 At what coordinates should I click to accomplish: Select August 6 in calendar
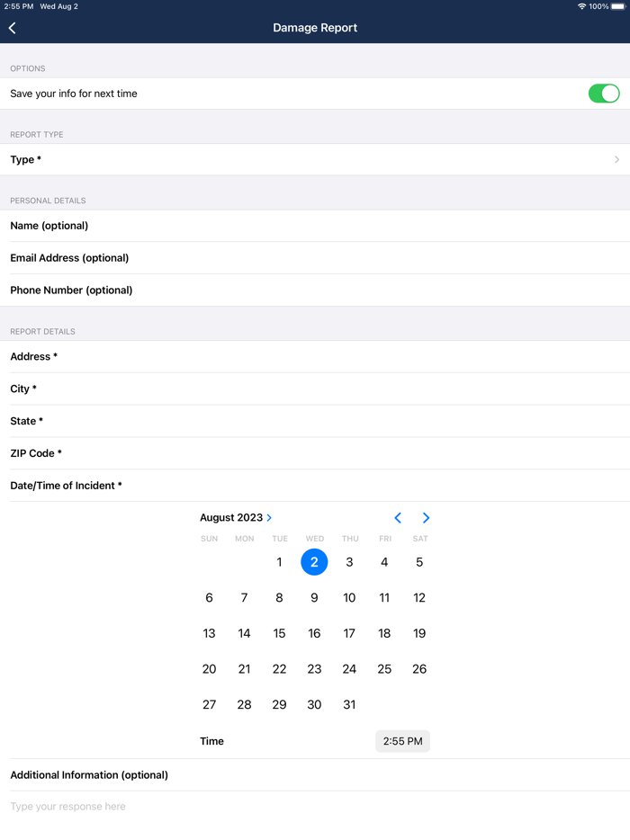coord(209,598)
